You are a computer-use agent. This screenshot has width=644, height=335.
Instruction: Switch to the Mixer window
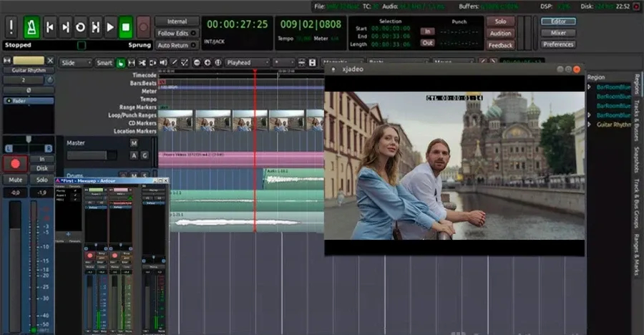(558, 33)
